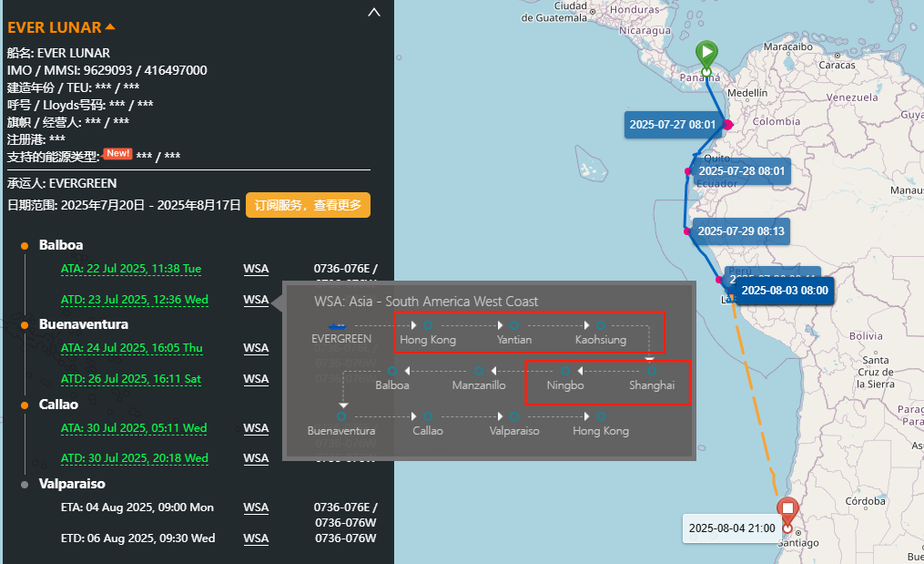Collapse the vessel info panel chevron
This screenshot has width=924, height=564.
tap(373, 13)
